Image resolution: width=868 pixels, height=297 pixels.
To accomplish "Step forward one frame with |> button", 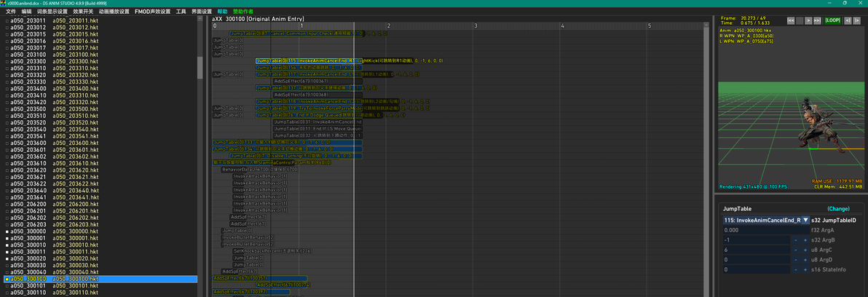I will (858, 20).
